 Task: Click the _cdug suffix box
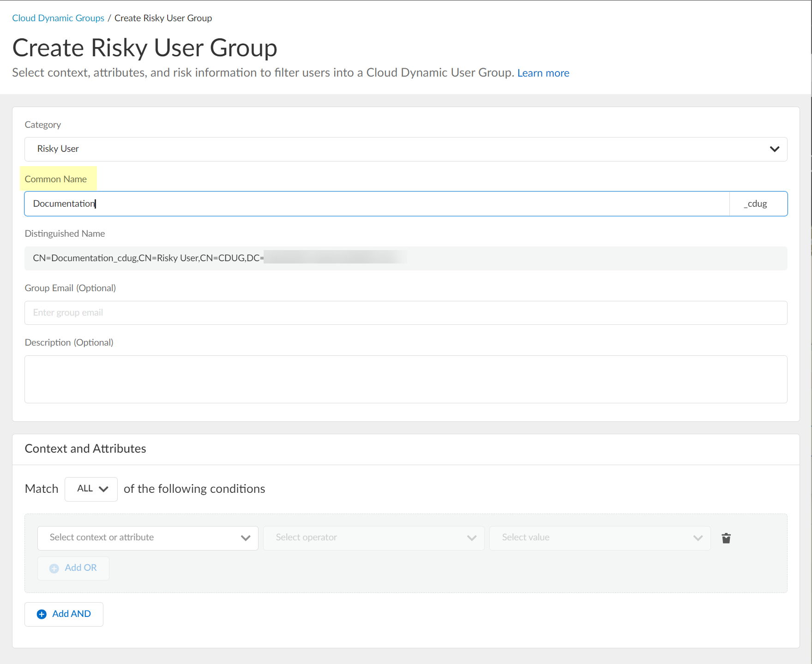pyautogui.click(x=758, y=204)
